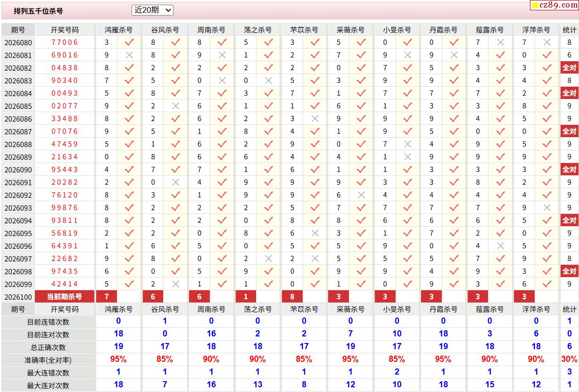Click the top 统计 column header
579x392 pixels.
pyautogui.click(x=569, y=30)
